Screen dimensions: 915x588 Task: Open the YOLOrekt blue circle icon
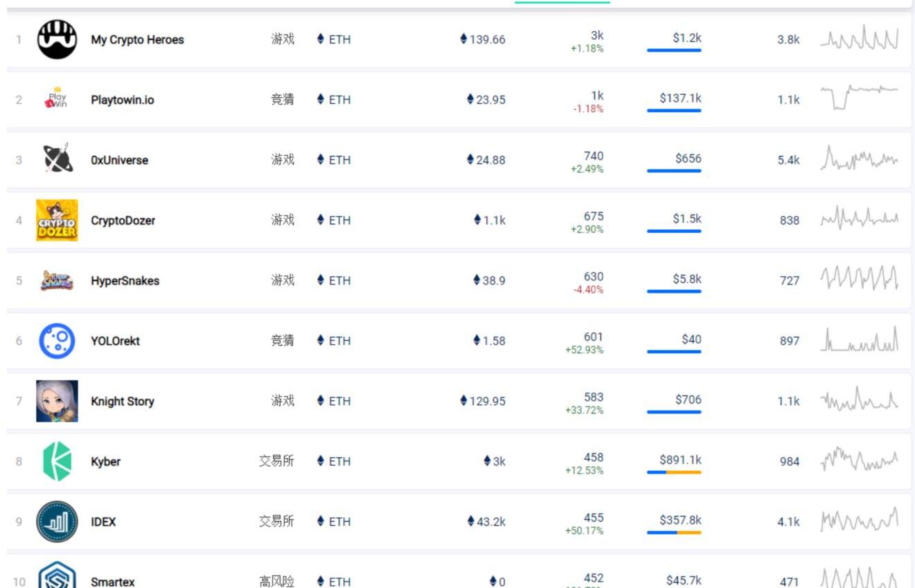coord(57,341)
